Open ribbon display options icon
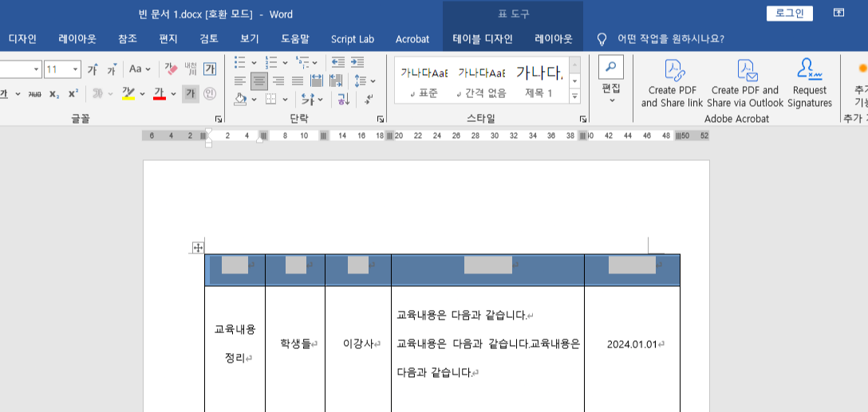Viewport: 868px width, 412px height. tap(839, 13)
